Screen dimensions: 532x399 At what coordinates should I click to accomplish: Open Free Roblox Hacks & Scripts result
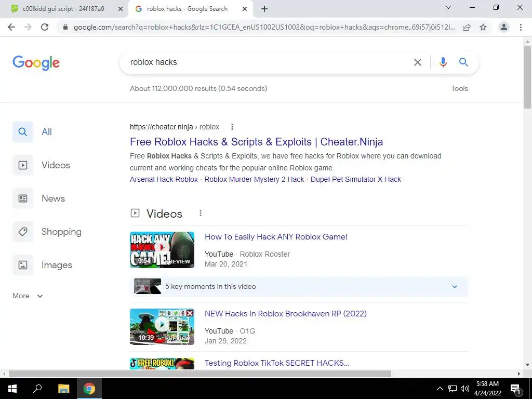(x=256, y=142)
